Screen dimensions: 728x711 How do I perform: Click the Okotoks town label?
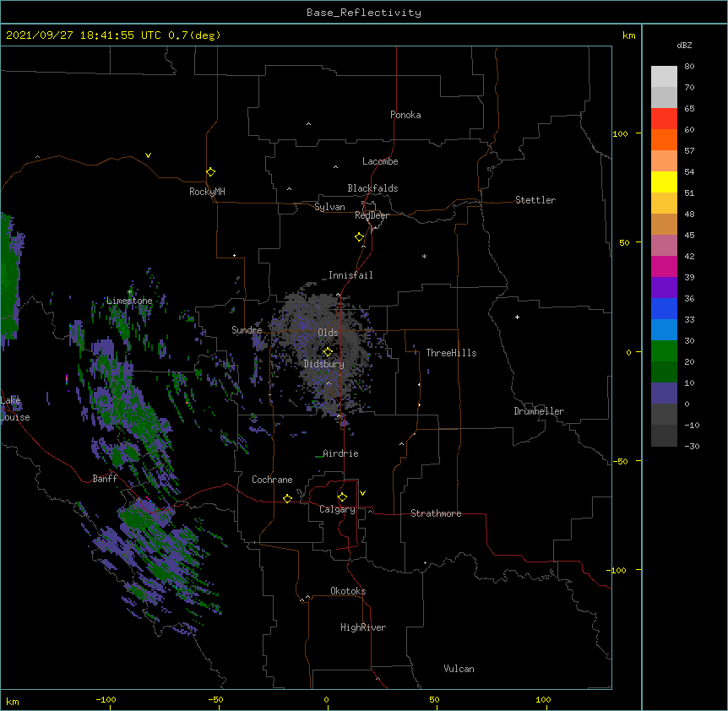pyautogui.click(x=348, y=591)
